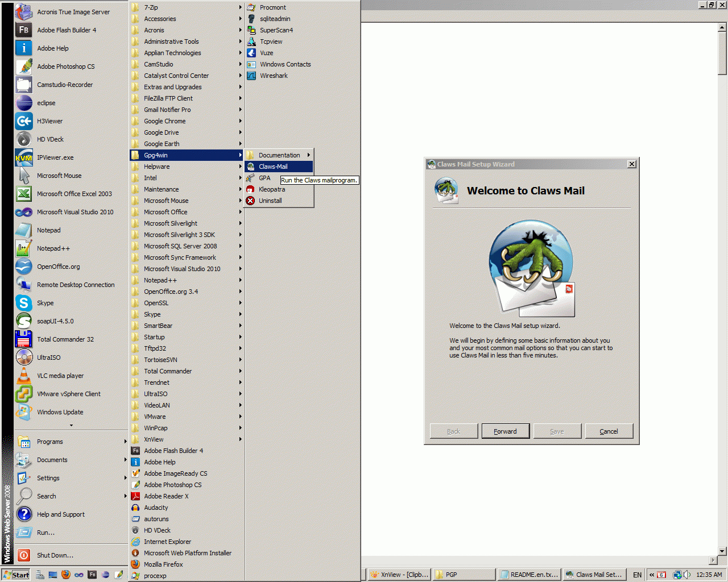The width and height of the screenshot is (728, 582).
Task: Open VMware vSphere Client icon
Action: click(x=24, y=394)
